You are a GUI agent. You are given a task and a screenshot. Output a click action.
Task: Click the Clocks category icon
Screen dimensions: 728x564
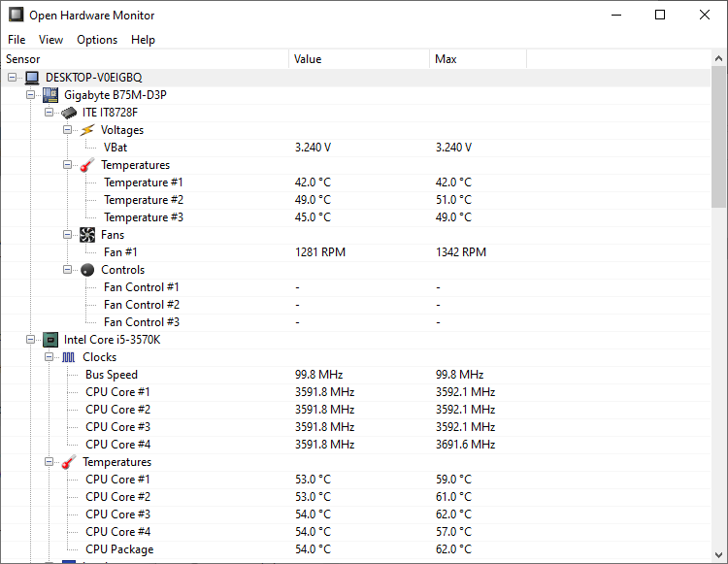69,357
